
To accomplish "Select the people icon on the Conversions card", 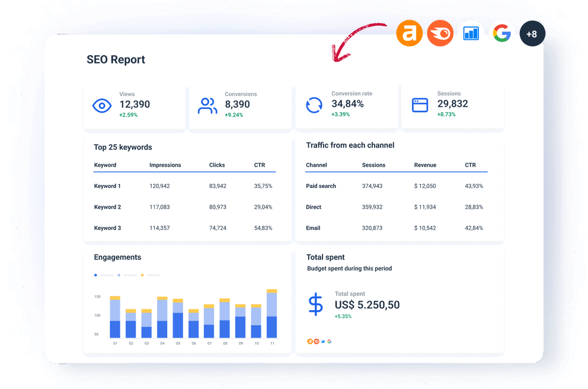I will (x=207, y=105).
